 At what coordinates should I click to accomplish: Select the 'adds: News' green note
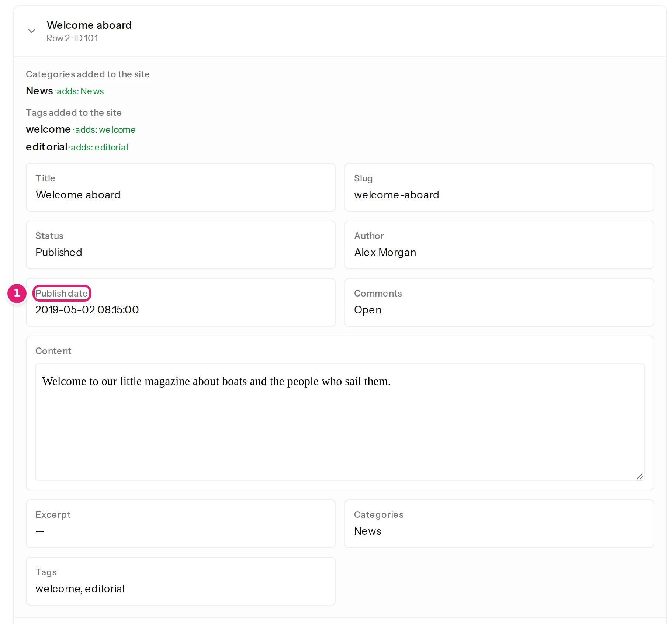click(x=80, y=91)
